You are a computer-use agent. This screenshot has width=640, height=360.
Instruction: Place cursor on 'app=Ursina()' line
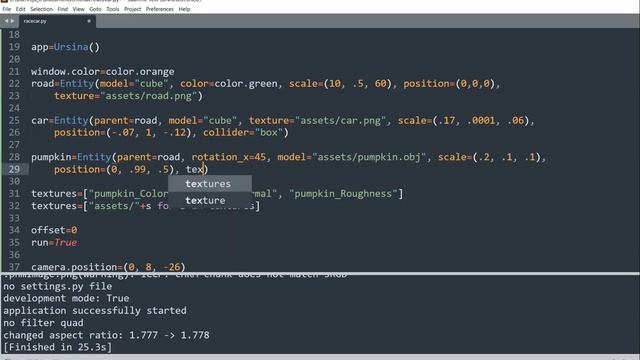pyautogui.click(x=65, y=47)
